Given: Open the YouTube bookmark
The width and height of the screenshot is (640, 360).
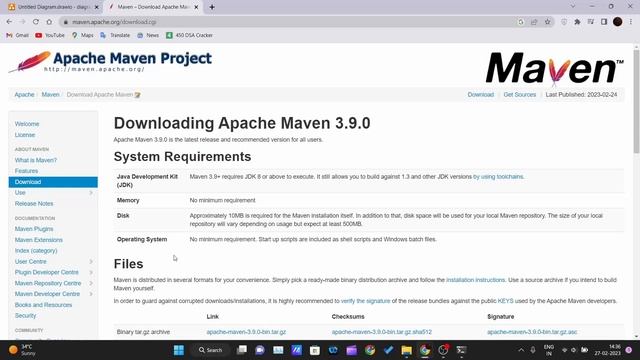Looking at the screenshot, I should click(x=50, y=35).
